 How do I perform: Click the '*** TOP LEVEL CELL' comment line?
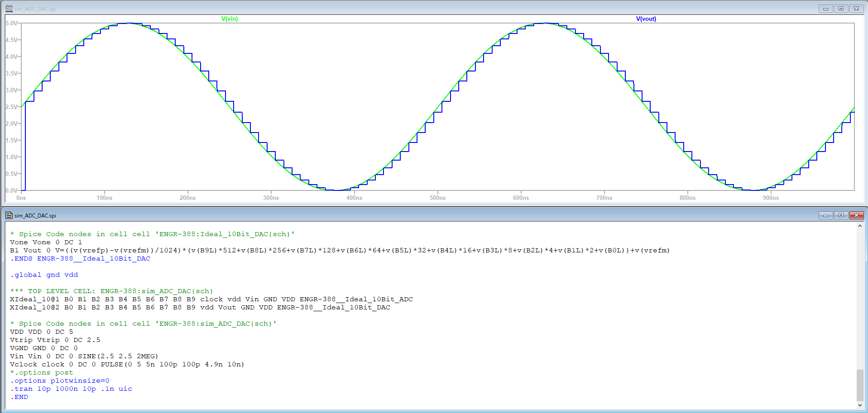(x=111, y=291)
